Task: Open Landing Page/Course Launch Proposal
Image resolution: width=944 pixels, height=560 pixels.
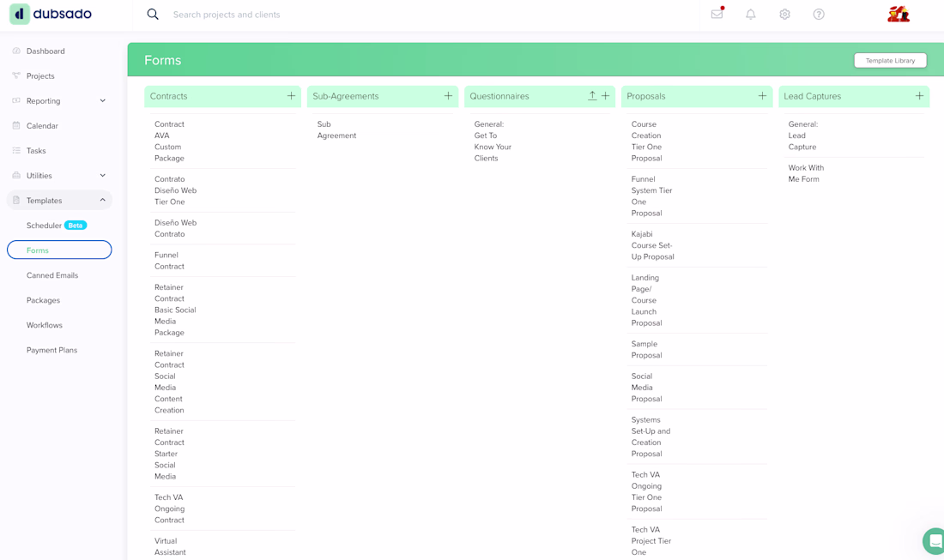Action: [647, 300]
